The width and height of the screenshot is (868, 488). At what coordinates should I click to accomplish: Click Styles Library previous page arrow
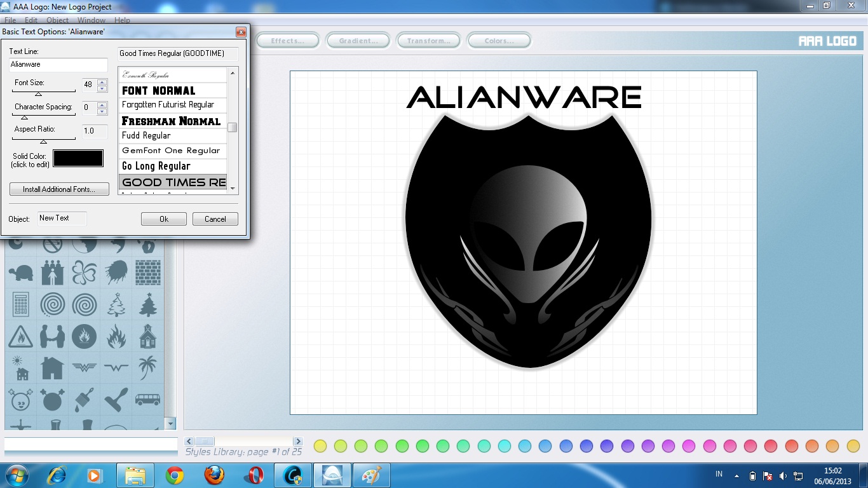(189, 441)
